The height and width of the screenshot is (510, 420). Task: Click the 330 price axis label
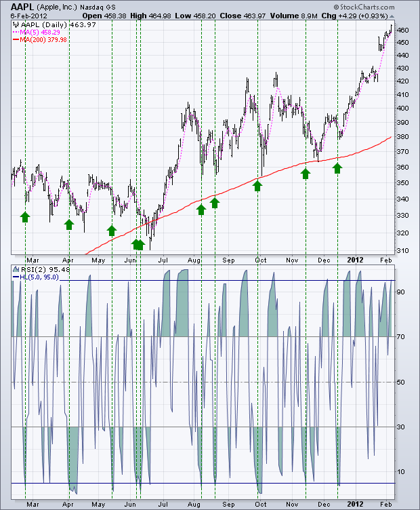tap(403, 215)
